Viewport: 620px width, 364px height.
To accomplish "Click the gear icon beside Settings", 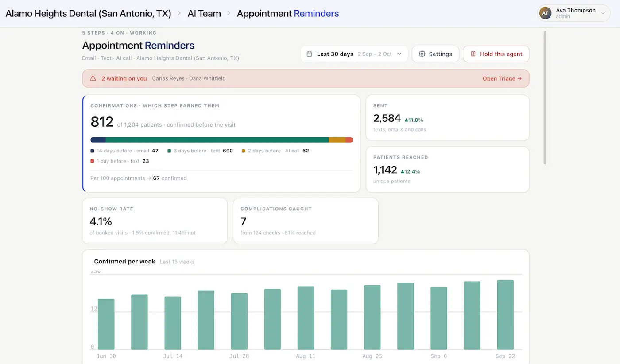I will click(422, 54).
